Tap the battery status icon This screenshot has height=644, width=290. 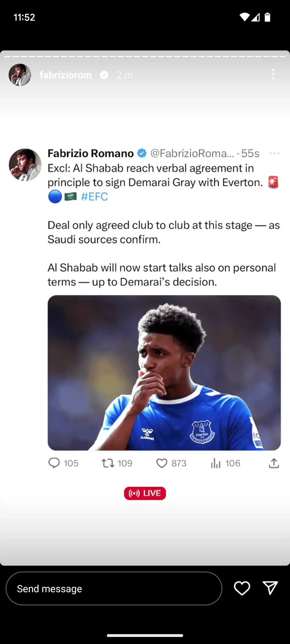tap(267, 17)
